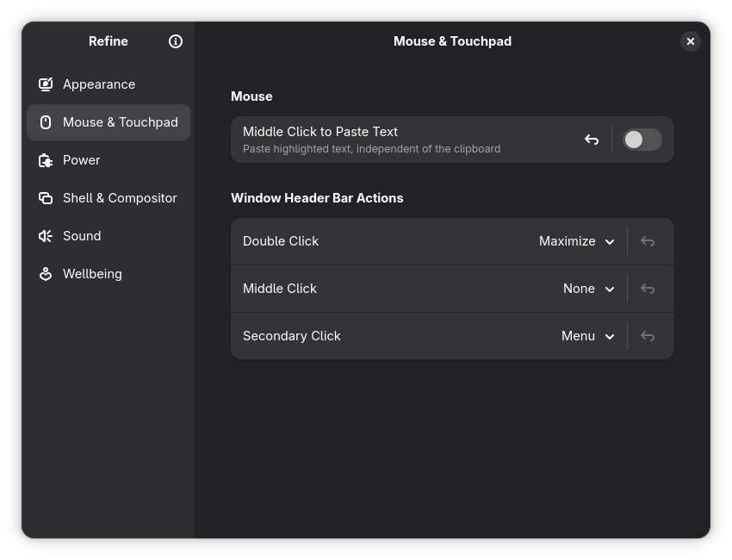Click the Sound speaker icon
This screenshot has height=560, width=732.
(46, 236)
